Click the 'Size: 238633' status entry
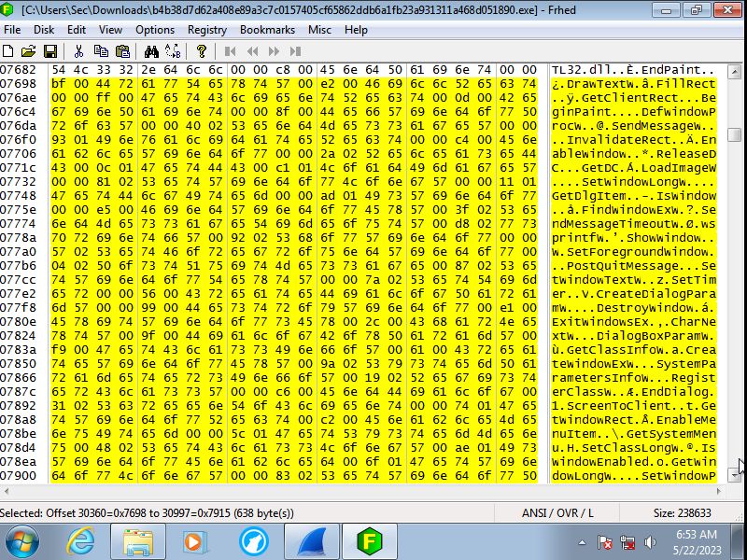This screenshot has width=747, height=560. (x=683, y=512)
